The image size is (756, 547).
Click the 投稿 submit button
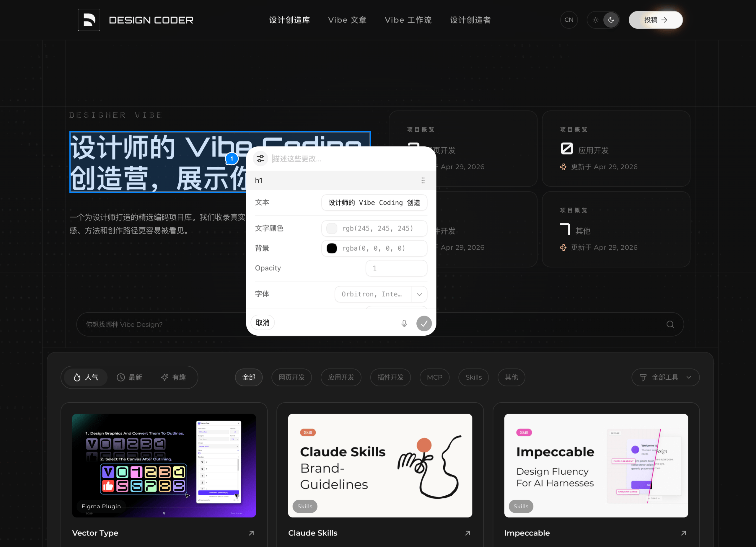(656, 20)
